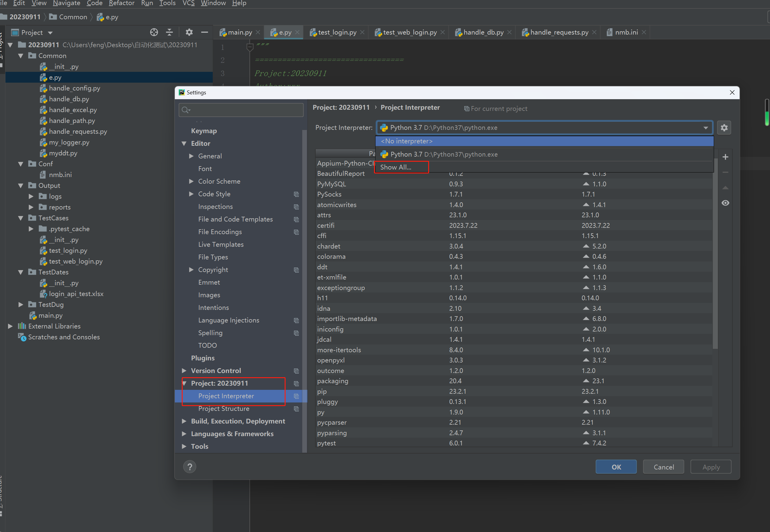The width and height of the screenshot is (770, 532).
Task: Click the up arrow to upgrade package
Action: [725, 188]
